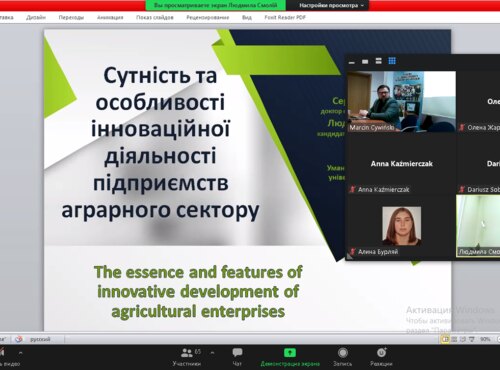Click the 90% zoom level indicator
This screenshot has height=370, width=500.
485,339
